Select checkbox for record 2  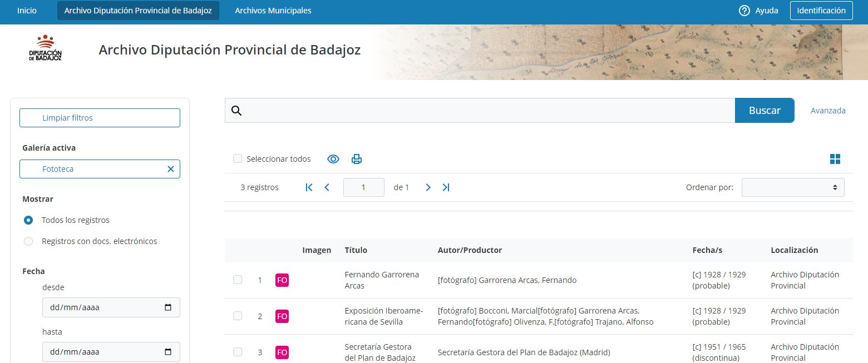coord(238,316)
